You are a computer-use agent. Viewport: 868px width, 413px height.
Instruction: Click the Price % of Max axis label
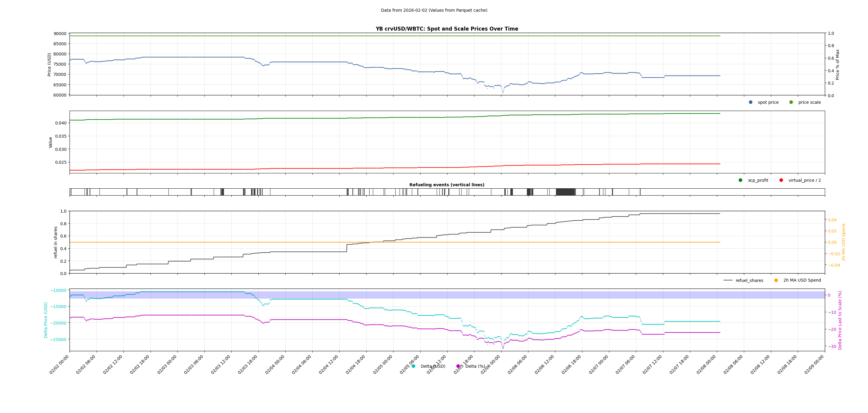(x=837, y=64)
